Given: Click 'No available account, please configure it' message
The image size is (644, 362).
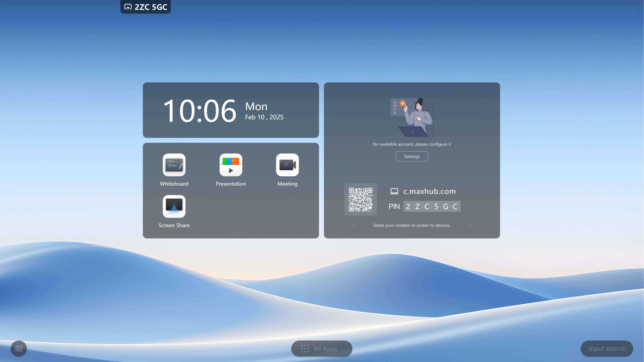Looking at the screenshot, I should 412,144.
